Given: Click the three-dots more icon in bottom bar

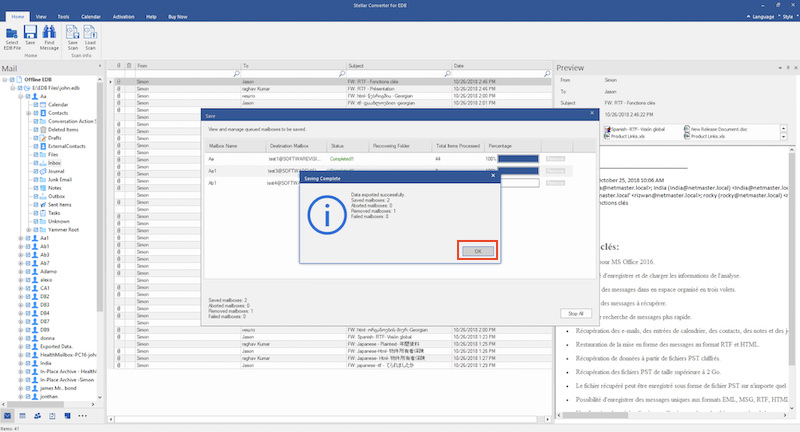Looking at the screenshot, I should [x=83, y=416].
